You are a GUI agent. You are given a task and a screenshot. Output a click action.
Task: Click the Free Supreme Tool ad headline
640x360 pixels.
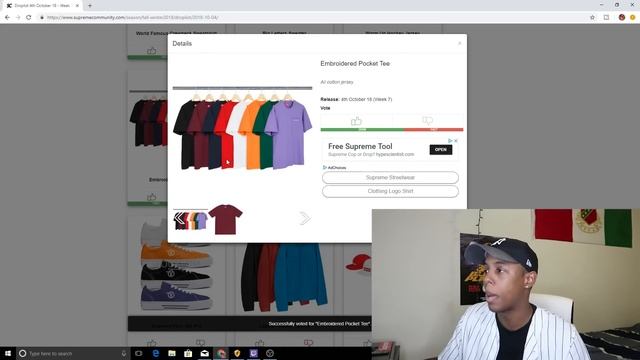click(360, 146)
